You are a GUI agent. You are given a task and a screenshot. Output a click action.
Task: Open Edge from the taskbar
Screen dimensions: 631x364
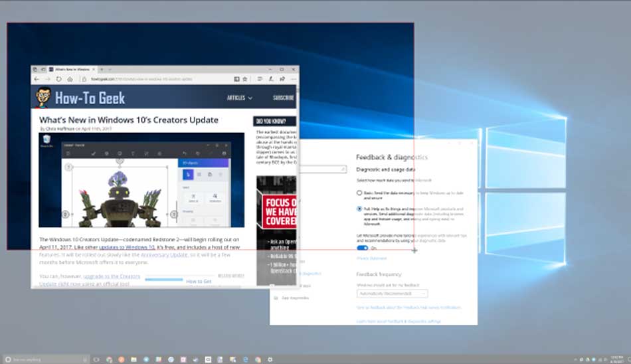(x=246, y=359)
